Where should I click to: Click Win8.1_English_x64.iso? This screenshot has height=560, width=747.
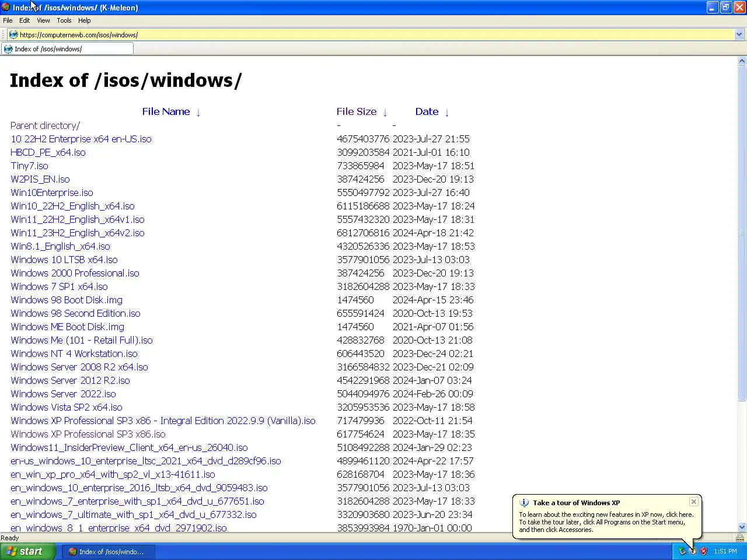[60, 246]
